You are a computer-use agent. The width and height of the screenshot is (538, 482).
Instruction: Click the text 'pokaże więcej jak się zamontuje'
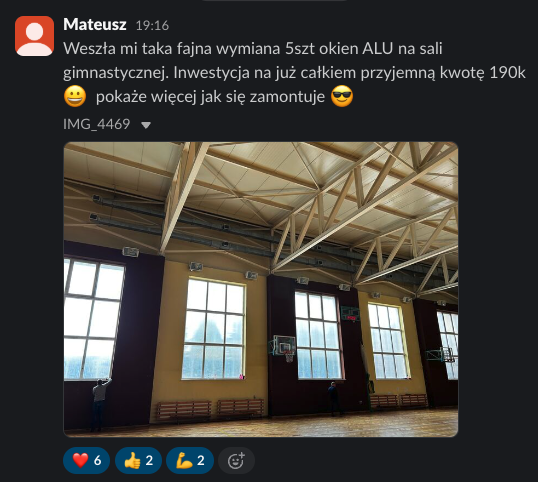coord(210,97)
